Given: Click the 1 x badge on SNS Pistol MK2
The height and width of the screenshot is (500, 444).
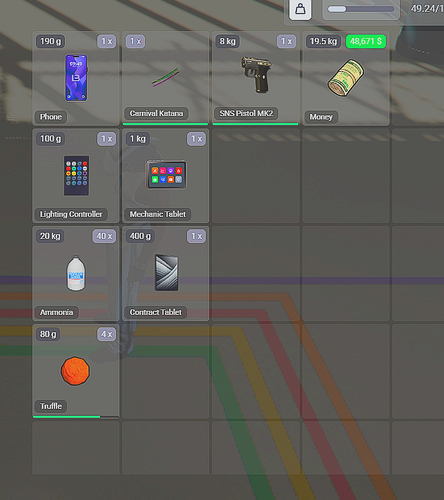Looking at the screenshot, I should click(287, 41).
